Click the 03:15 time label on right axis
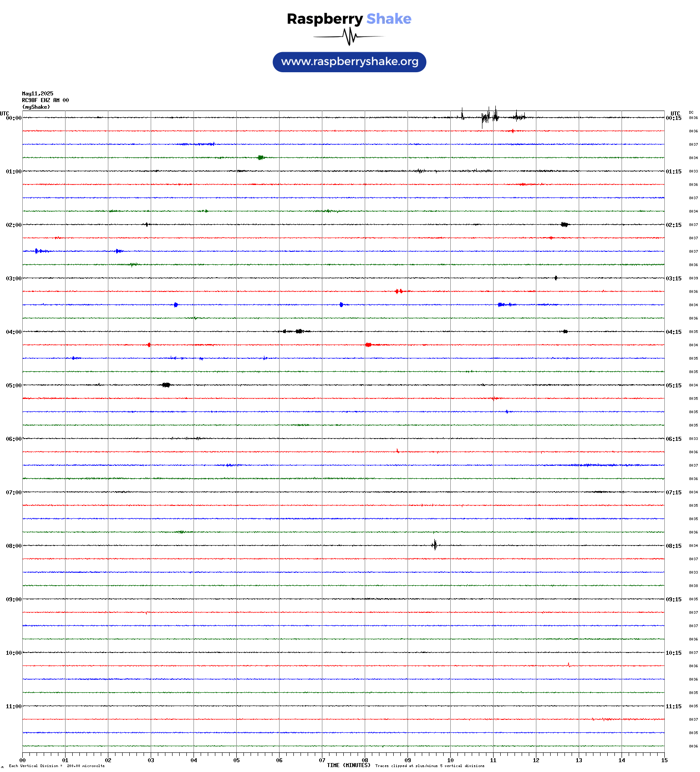This screenshot has width=700, height=772. tap(674, 279)
